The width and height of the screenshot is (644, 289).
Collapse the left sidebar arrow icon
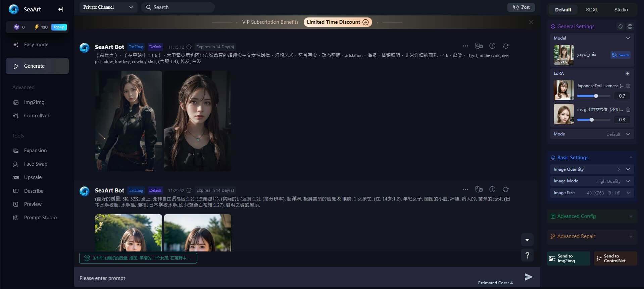tap(60, 9)
